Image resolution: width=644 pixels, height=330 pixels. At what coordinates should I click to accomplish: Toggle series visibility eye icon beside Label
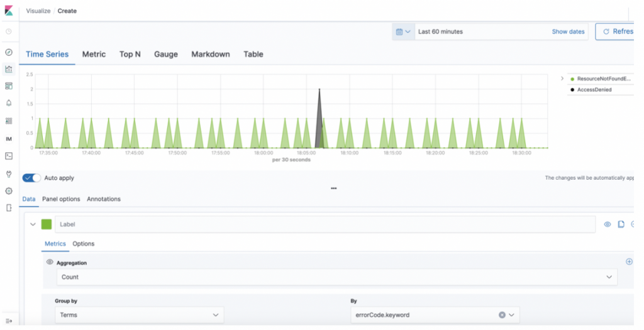tap(607, 224)
